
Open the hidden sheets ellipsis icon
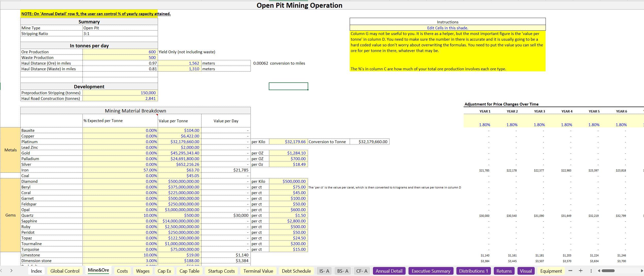coord(571,271)
